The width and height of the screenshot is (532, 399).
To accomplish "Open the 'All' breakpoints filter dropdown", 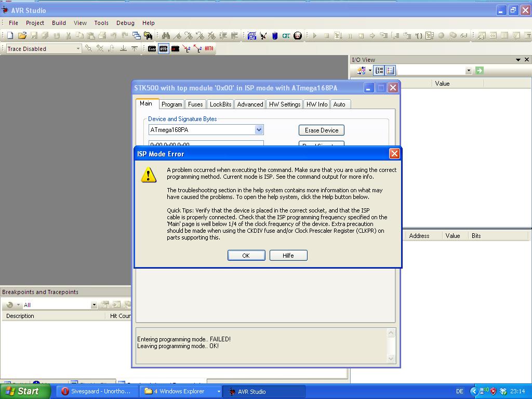I will 94,305.
